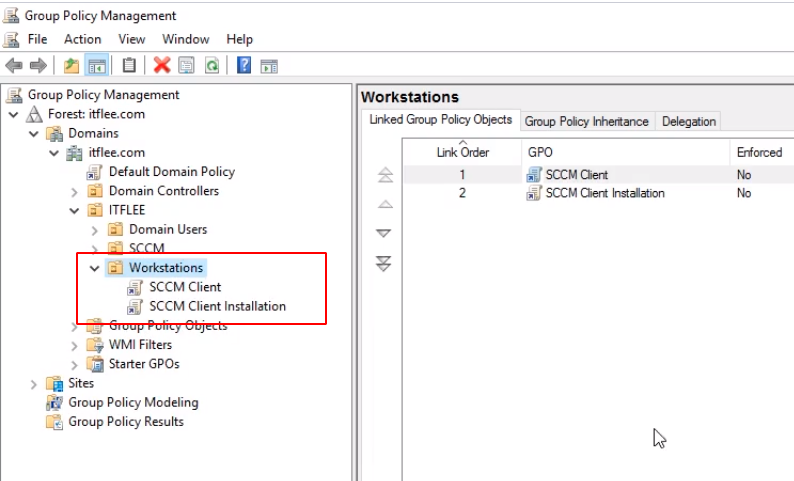
Task: Expand the Sites node
Action: point(34,384)
